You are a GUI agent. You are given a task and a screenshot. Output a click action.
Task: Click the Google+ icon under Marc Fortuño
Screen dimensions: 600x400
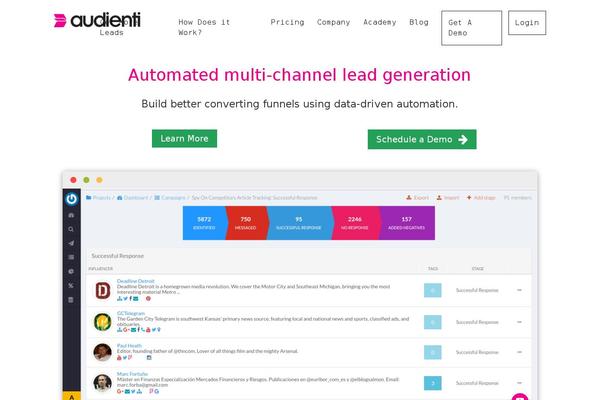pos(120,391)
